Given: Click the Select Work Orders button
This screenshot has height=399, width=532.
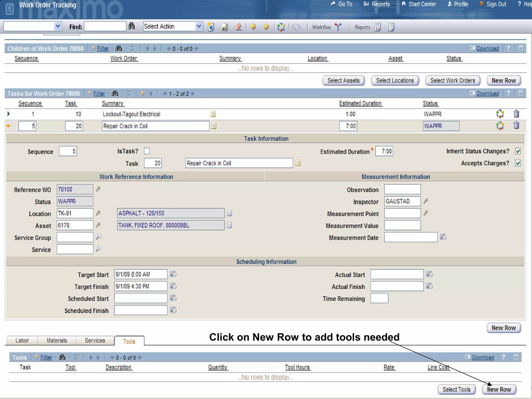Looking at the screenshot, I should tap(453, 81).
